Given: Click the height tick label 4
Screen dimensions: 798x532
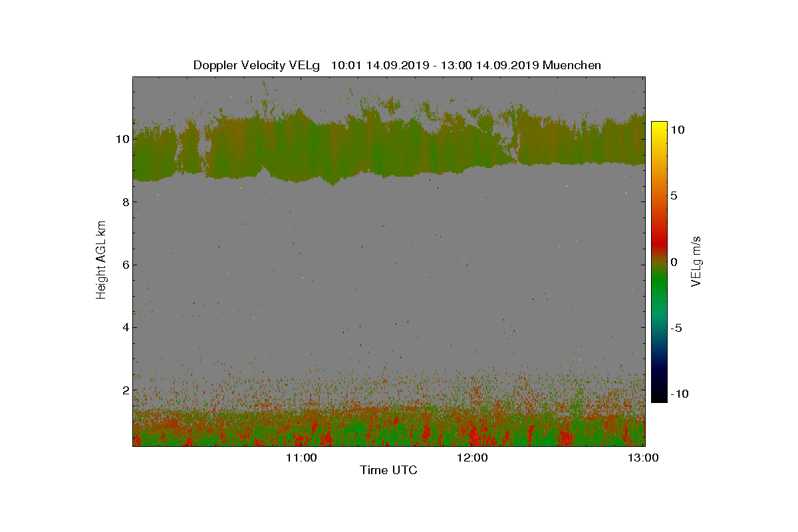Looking at the screenshot, I should click(x=124, y=327).
